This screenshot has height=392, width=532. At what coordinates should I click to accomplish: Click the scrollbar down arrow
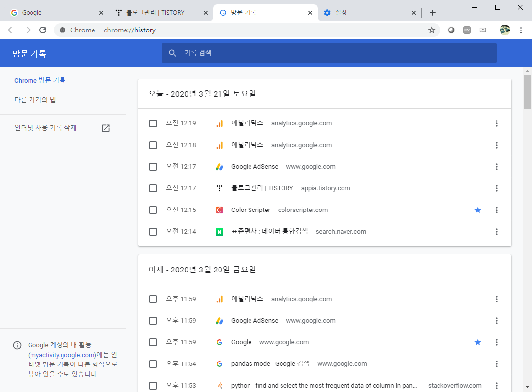(x=527, y=387)
